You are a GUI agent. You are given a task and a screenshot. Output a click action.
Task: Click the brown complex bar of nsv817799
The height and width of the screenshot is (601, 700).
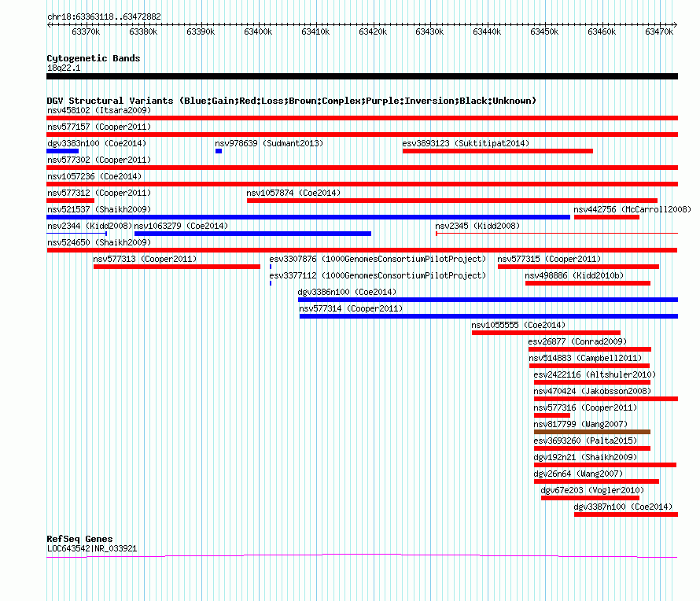(592, 432)
